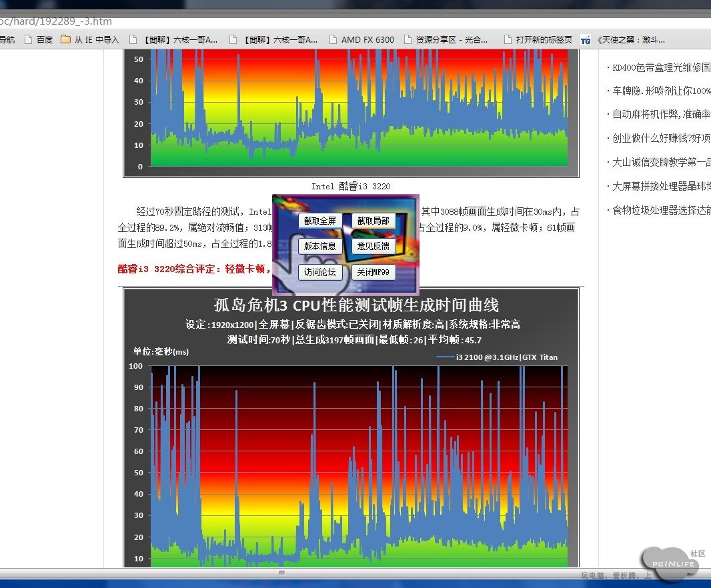The width and height of the screenshot is (711, 588).
Task: Click the legend label i3 2100 @3.1GHz|GTX Titan
Action: click(506, 357)
